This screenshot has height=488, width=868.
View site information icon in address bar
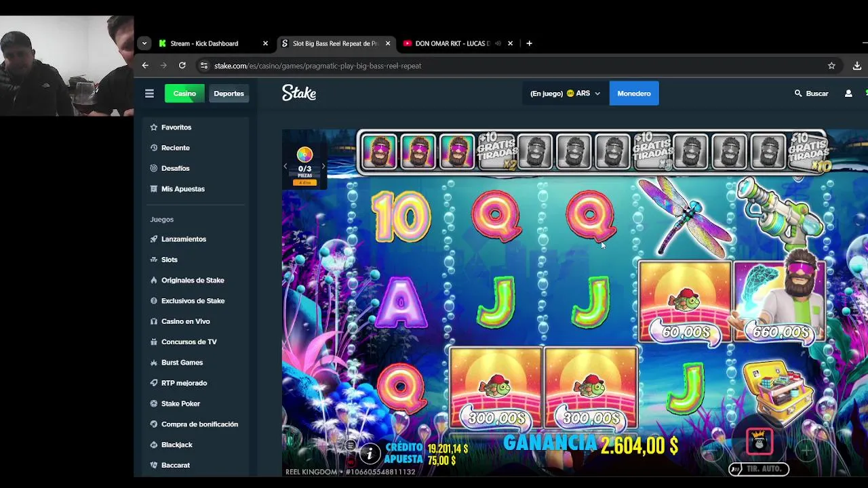(203, 66)
